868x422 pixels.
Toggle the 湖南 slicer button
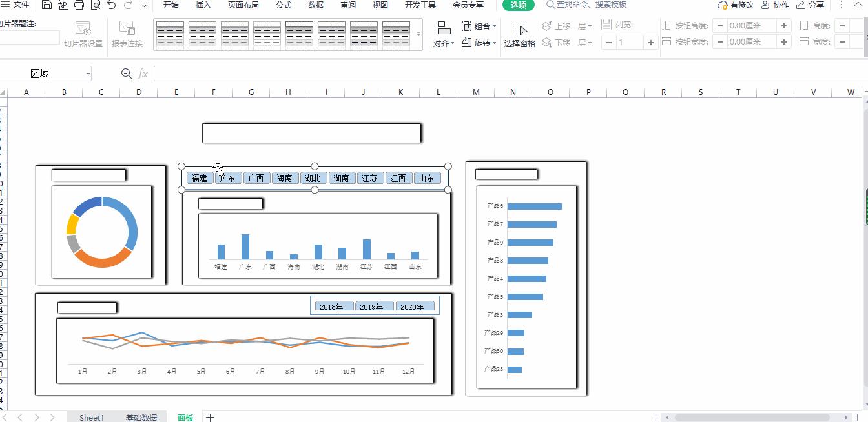[x=341, y=178]
